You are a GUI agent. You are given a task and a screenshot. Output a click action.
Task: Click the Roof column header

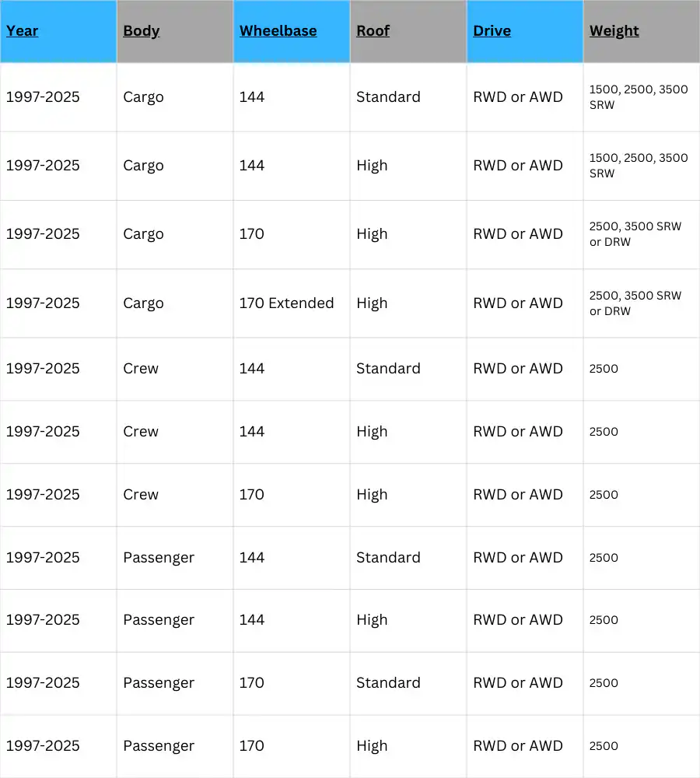pos(373,31)
